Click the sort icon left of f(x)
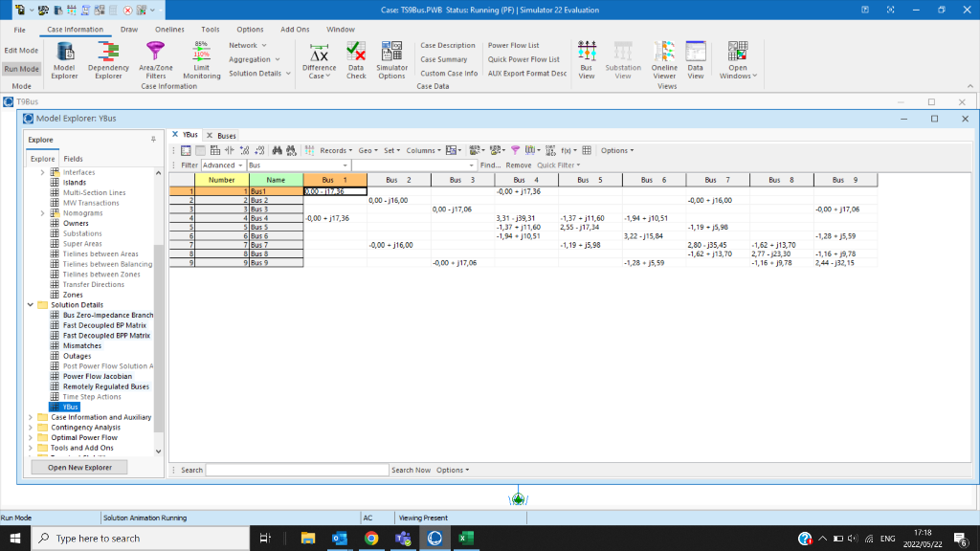 click(x=550, y=150)
